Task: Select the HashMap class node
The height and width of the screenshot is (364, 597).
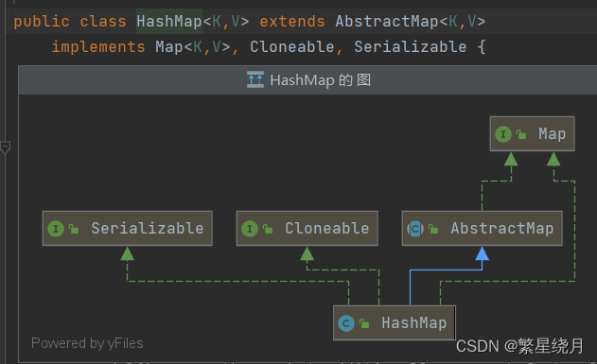Action: coord(395,323)
